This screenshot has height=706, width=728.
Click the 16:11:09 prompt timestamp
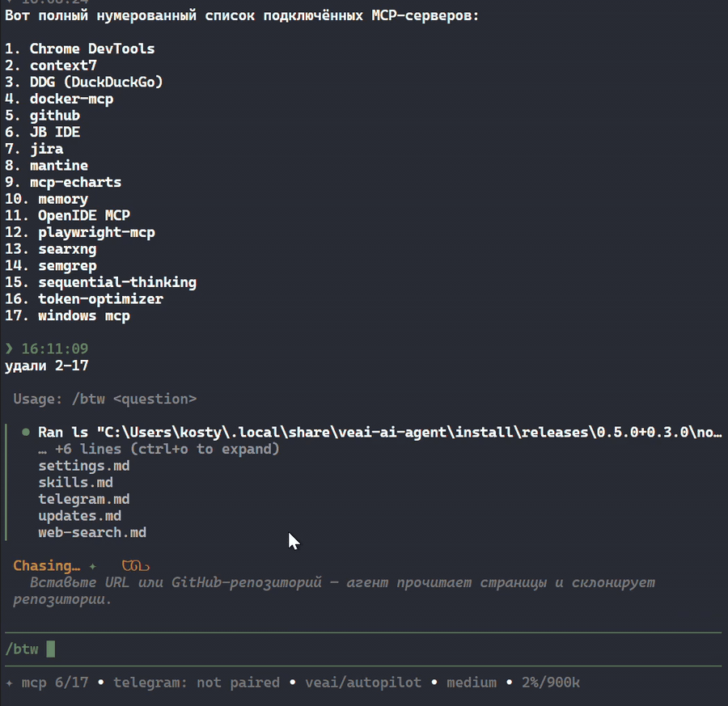click(55, 349)
